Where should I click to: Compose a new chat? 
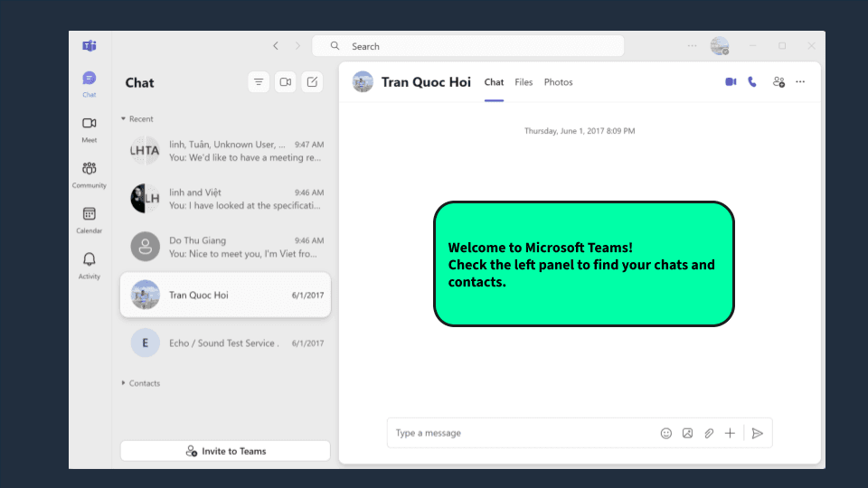click(312, 82)
